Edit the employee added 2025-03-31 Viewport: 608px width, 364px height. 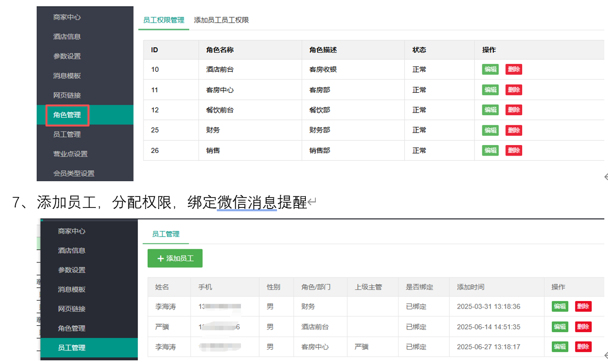560,306
